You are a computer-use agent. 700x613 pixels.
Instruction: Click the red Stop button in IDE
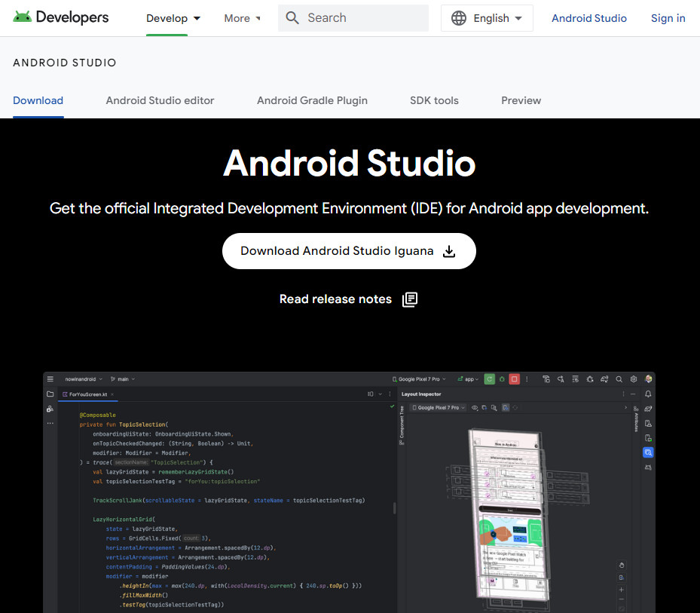[x=515, y=379]
